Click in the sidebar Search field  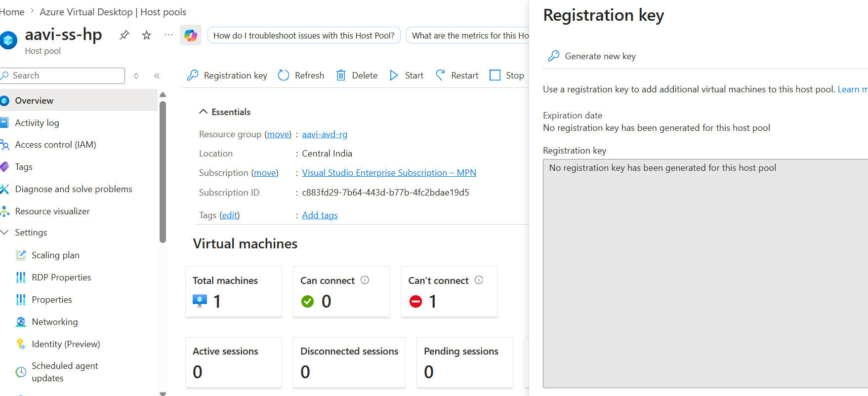(62, 76)
